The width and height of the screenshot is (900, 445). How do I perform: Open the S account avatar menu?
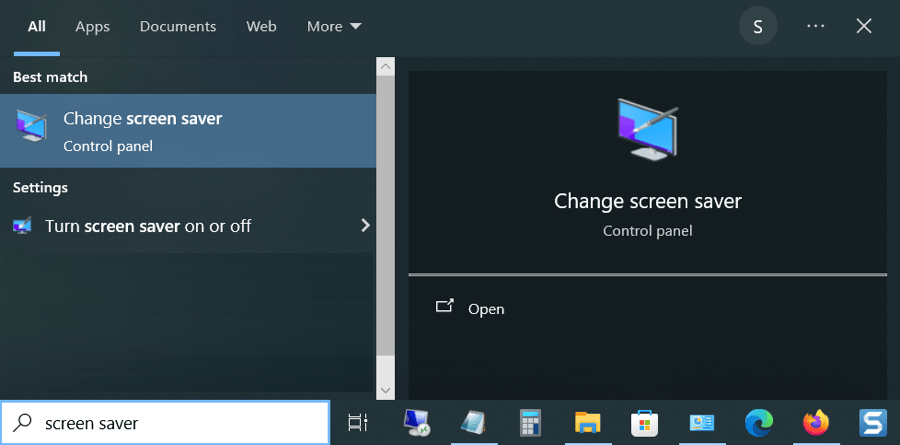(758, 26)
